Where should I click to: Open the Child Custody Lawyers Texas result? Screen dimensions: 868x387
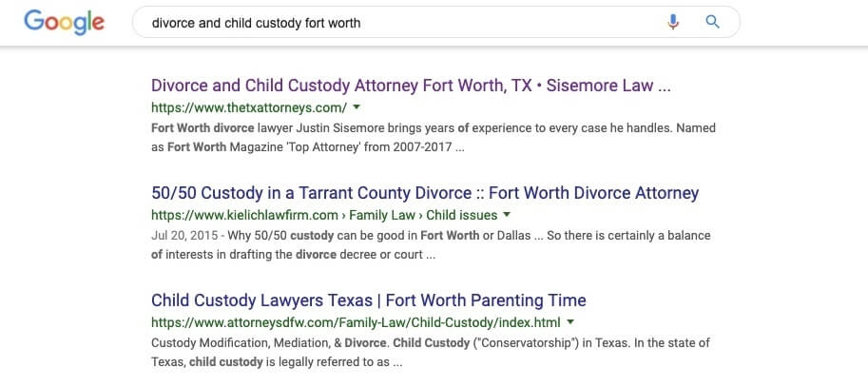(368, 300)
